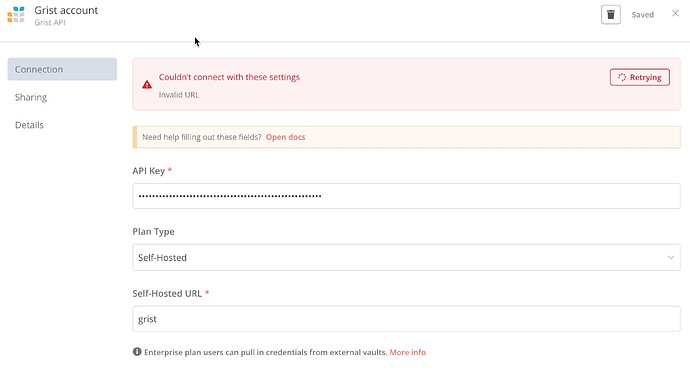Open the Connection tab
Image resolution: width=690 pixels, height=378 pixels.
[x=62, y=69]
